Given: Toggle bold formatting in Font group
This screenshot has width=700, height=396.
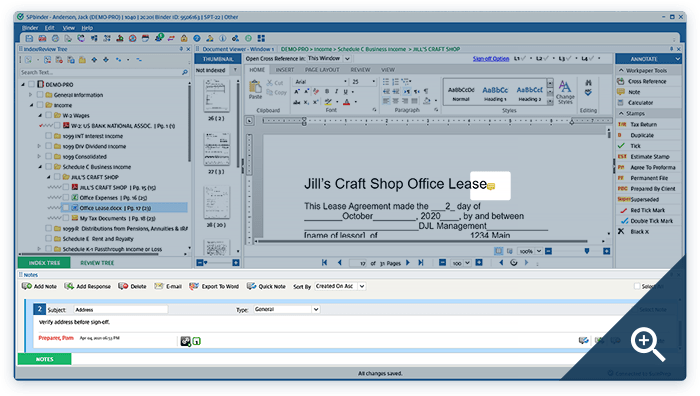Looking at the screenshot, I should point(327,92).
